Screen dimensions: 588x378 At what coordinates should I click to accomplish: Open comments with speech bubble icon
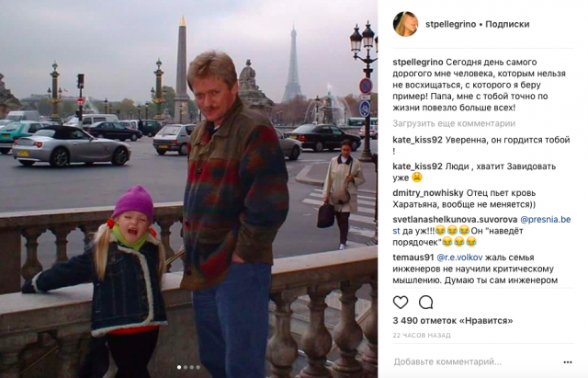(x=425, y=303)
